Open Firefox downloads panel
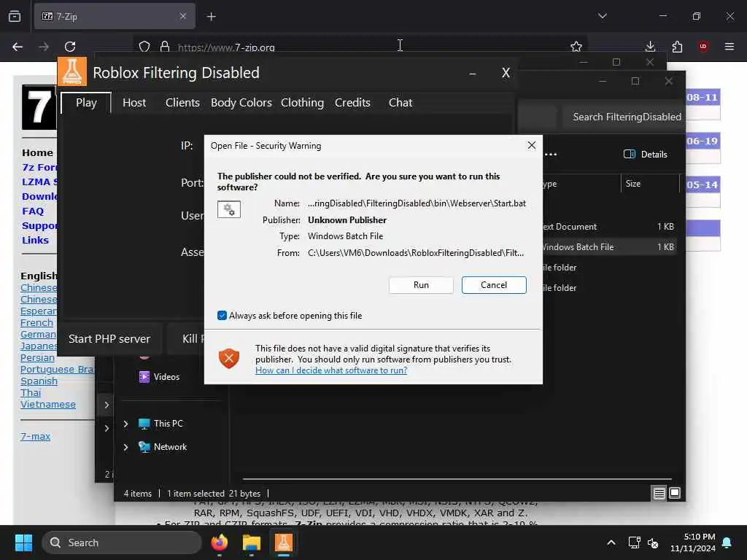The image size is (747, 560). point(650,47)
